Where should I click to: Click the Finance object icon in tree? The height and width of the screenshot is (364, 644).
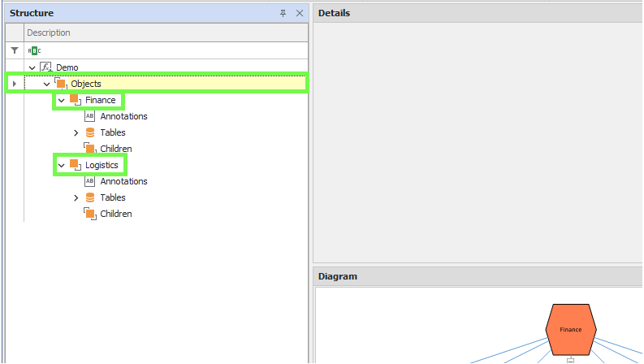coord(75,100)
